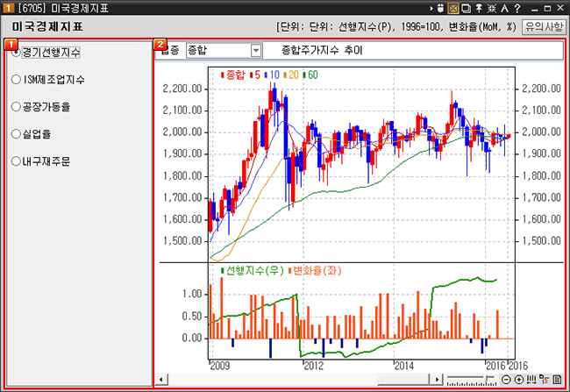Zoom in the chart with plus icon
Image resolution: width=570 pixels, height=392 pixels.
click(x=519, y=380)
